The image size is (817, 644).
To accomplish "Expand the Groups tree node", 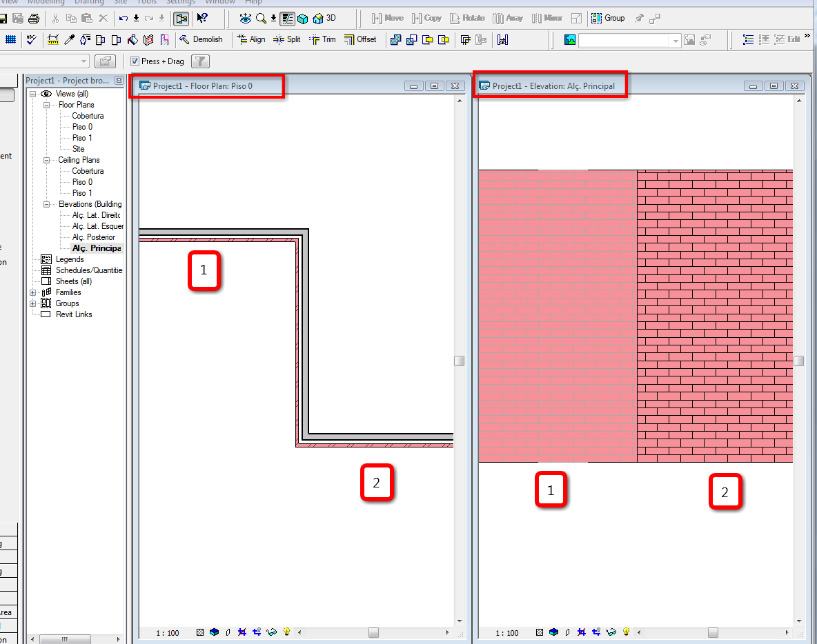I will [33, 303].
